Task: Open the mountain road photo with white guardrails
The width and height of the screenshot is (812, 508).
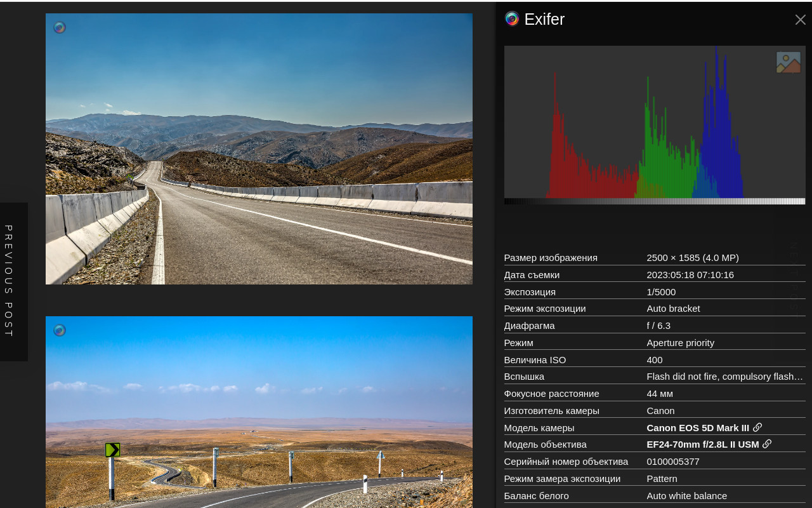Action: coord(259,149)
